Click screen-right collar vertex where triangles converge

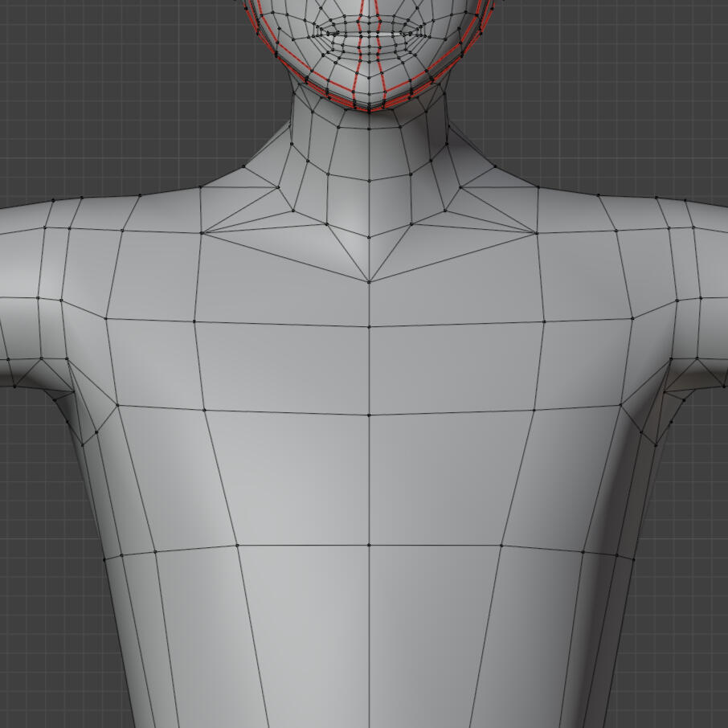click(x=536, y=233)
